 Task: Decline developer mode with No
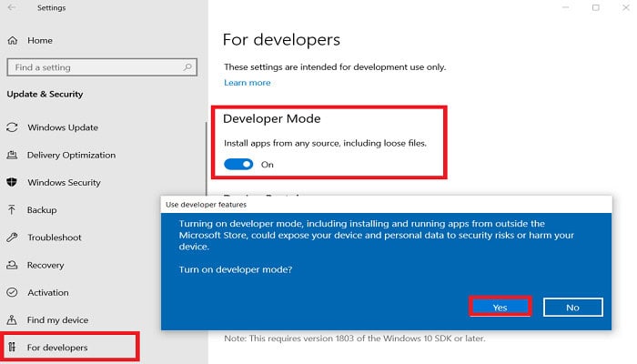click(x=572, y=308)
